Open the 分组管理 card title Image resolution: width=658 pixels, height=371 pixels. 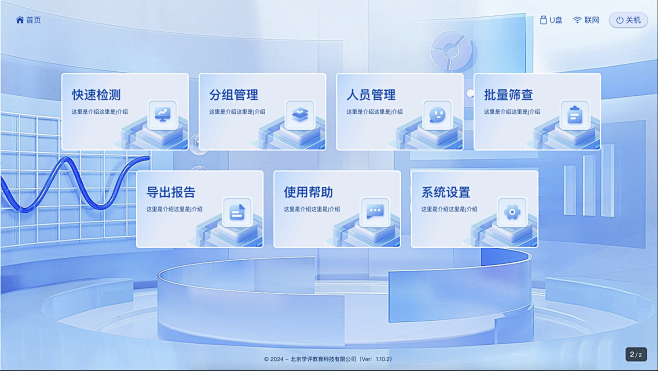pos(234,95)
